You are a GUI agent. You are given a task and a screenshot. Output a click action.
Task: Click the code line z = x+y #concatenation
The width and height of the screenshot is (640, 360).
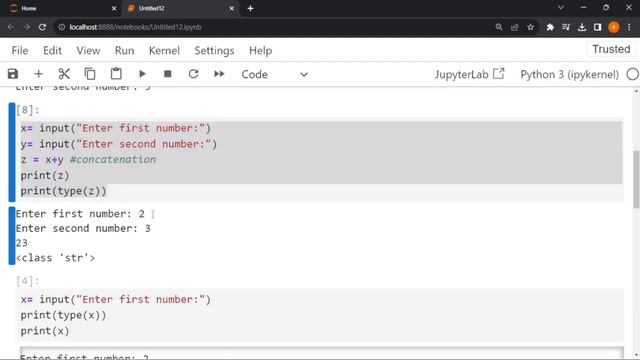[88, 160]
